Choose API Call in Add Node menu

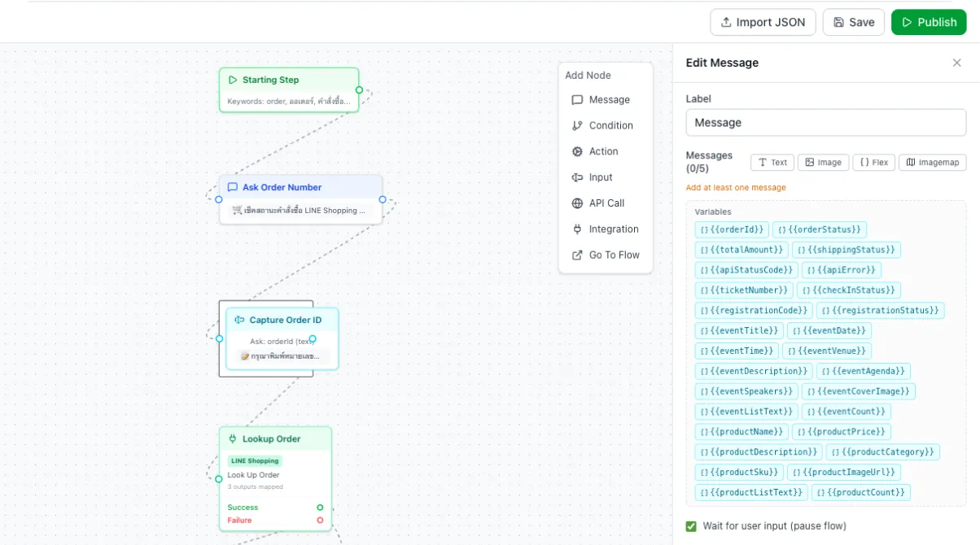[x=606, y=203]
